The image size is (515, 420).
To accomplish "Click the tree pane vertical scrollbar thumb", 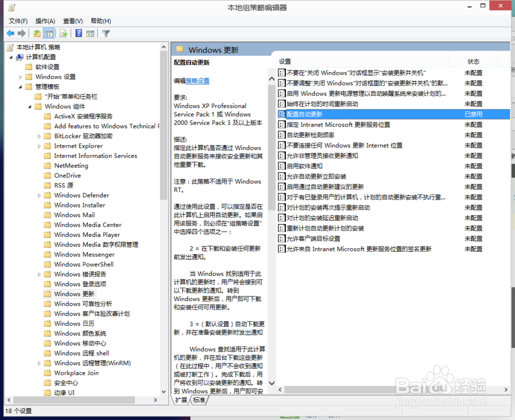I will pos(164,125).
